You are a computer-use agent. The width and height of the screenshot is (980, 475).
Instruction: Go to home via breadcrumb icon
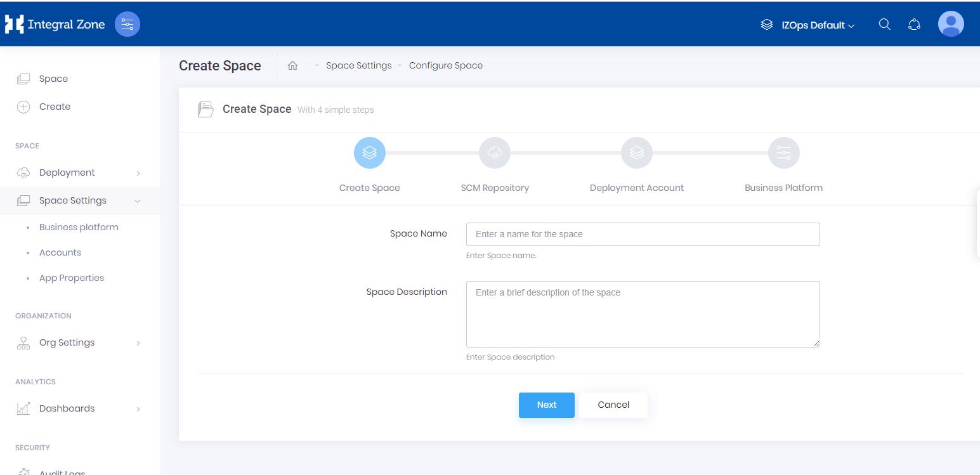click(x=292, y=65)
